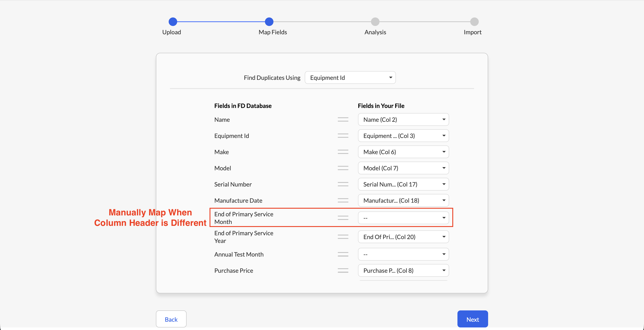Jump to the Analysis step circle
Image resolution: width=644 pixels, height=330 pixels.
click(375, 22)
